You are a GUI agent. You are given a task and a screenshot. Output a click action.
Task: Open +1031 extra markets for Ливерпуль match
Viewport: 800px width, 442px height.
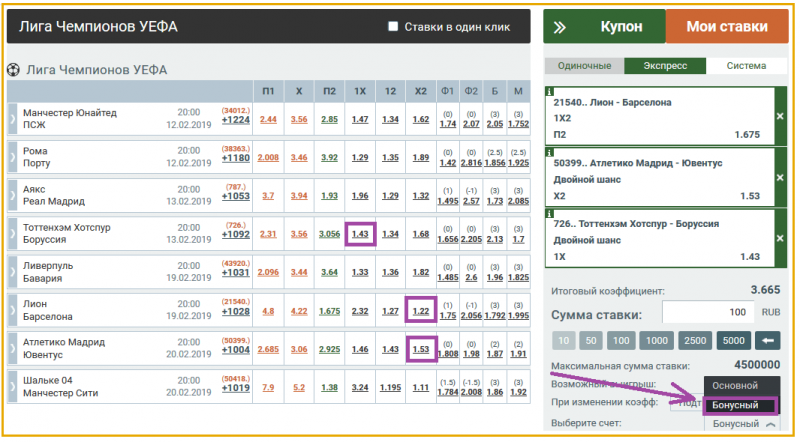[236, 273]
